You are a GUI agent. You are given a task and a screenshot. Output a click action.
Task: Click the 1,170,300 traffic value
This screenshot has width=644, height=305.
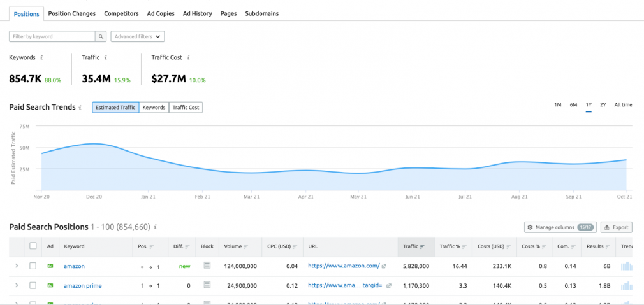(x=416, y=286)
